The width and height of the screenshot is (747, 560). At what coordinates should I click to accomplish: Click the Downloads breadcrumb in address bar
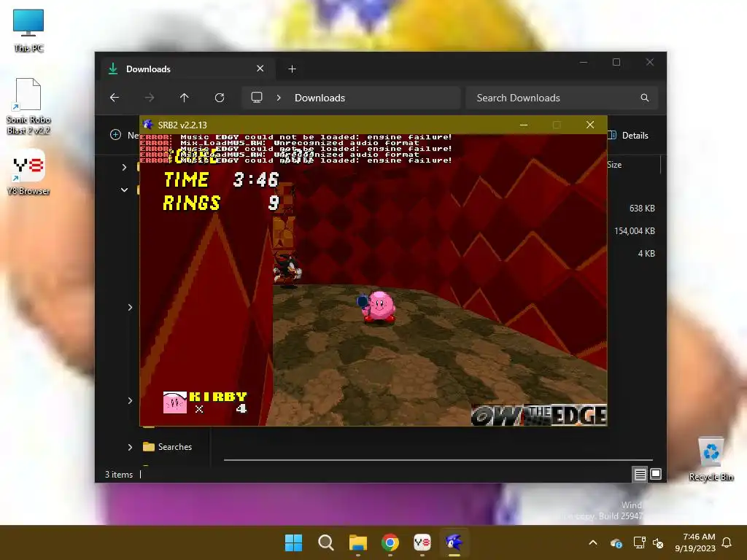point(320,98)
